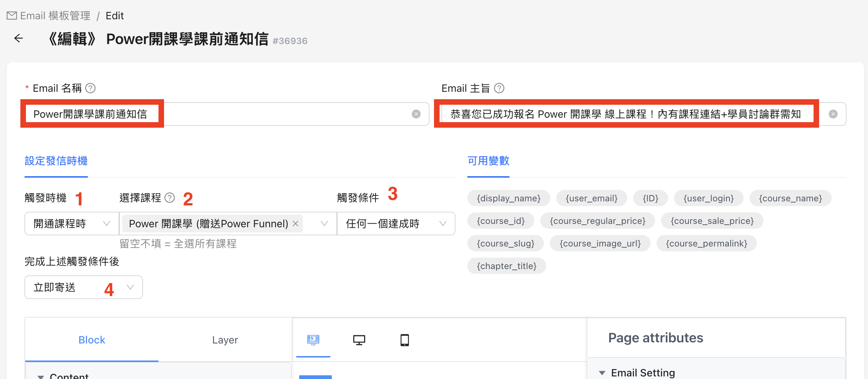
Task: Click the envelope icon beside Email 模板管理
Action: pos(11,15)
